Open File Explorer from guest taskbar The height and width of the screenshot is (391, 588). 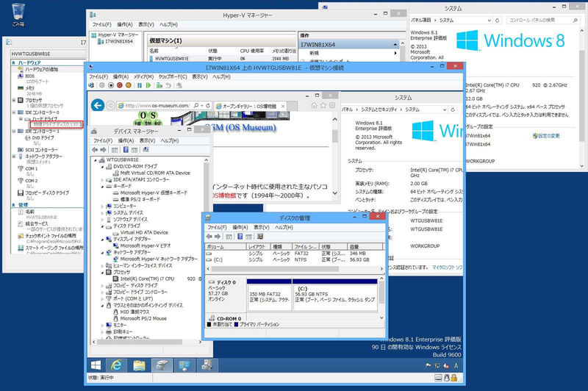[x=139, y=365]
